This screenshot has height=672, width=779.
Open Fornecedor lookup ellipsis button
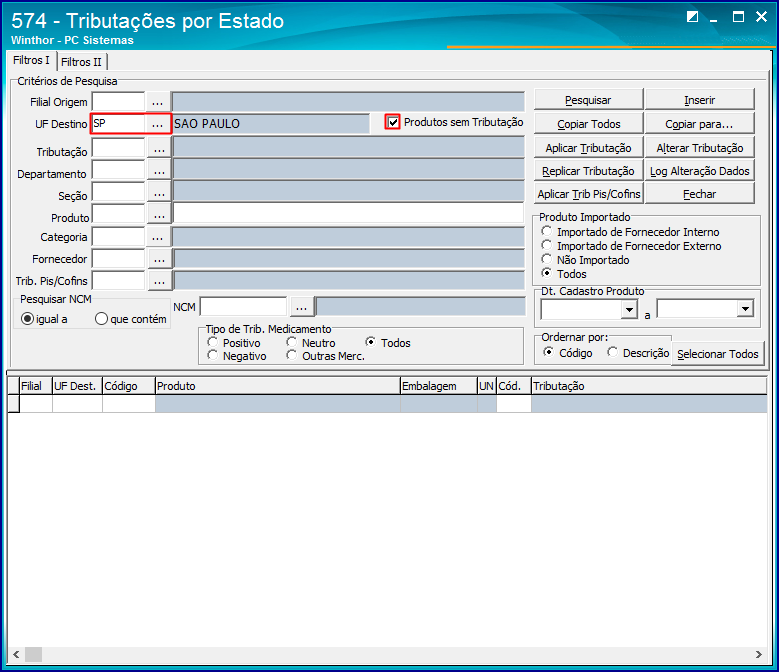point(159,259)
